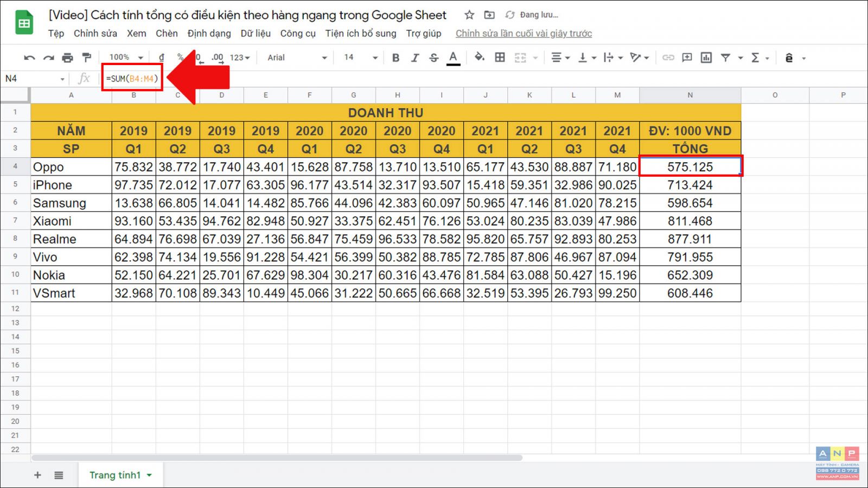Viewport: 868px width, 488px height.
Task: Select cell N4 with 575.125
Action: pyautogui.click(x=690, y=166)
